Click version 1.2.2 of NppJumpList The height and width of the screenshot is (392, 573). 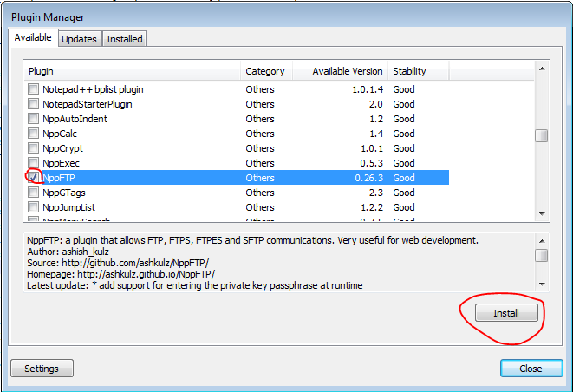pyautogui.click(x=372, y=207)
